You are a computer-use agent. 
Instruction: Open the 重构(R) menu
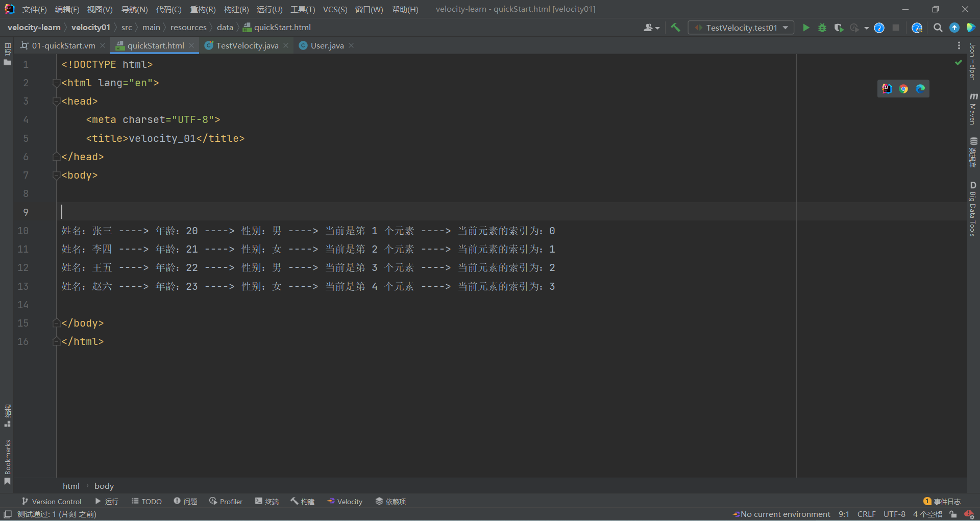203,9
